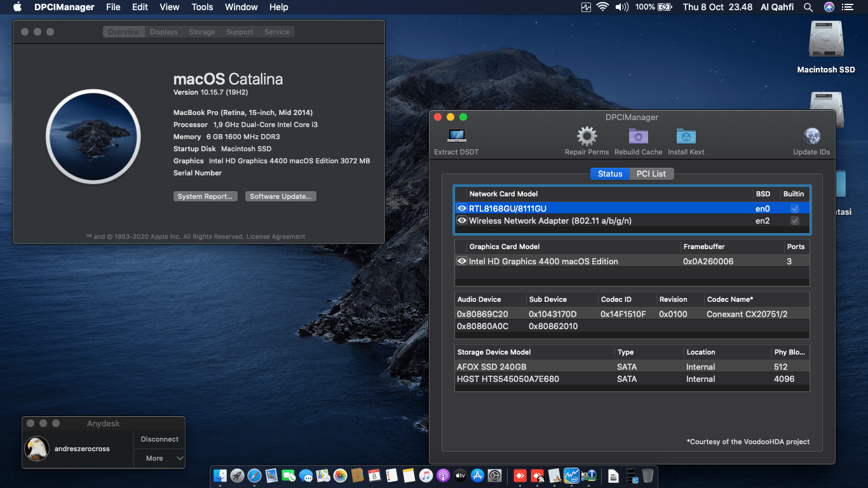Open Safari from the Dock
Viewport: 868px width, 488px height.
254,475
